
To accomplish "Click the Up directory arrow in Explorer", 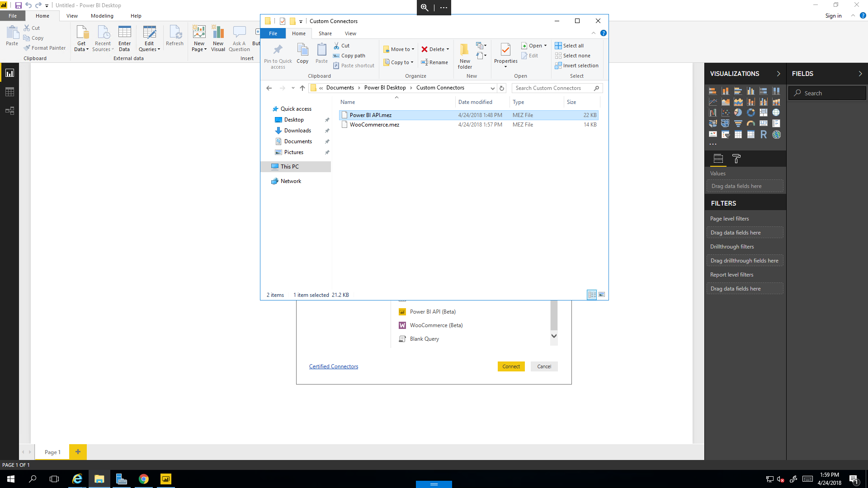I will click(x=302, y=88).
